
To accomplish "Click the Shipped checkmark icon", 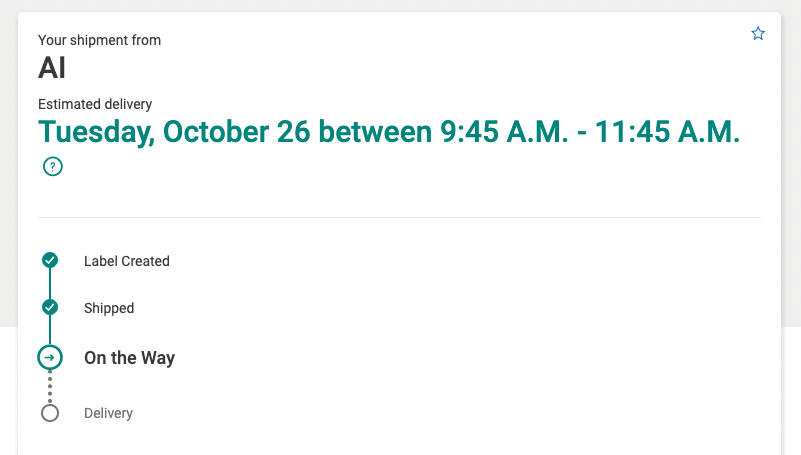I will 50,307.
